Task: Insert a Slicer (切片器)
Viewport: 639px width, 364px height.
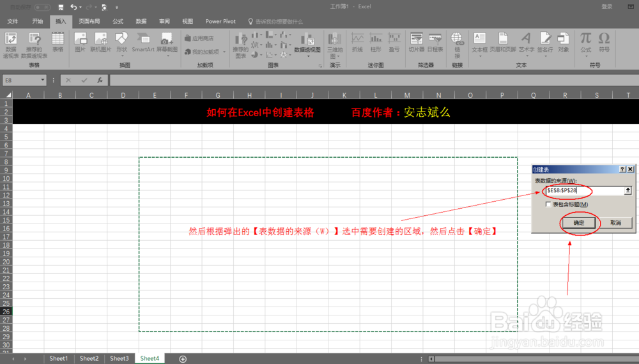Action: (417, 42)
